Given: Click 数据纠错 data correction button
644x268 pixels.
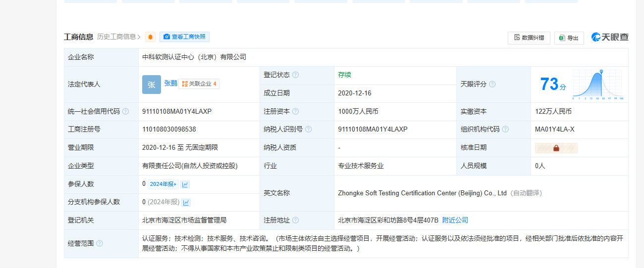Looking at the screenshot, I should click(x=529, y=38).
